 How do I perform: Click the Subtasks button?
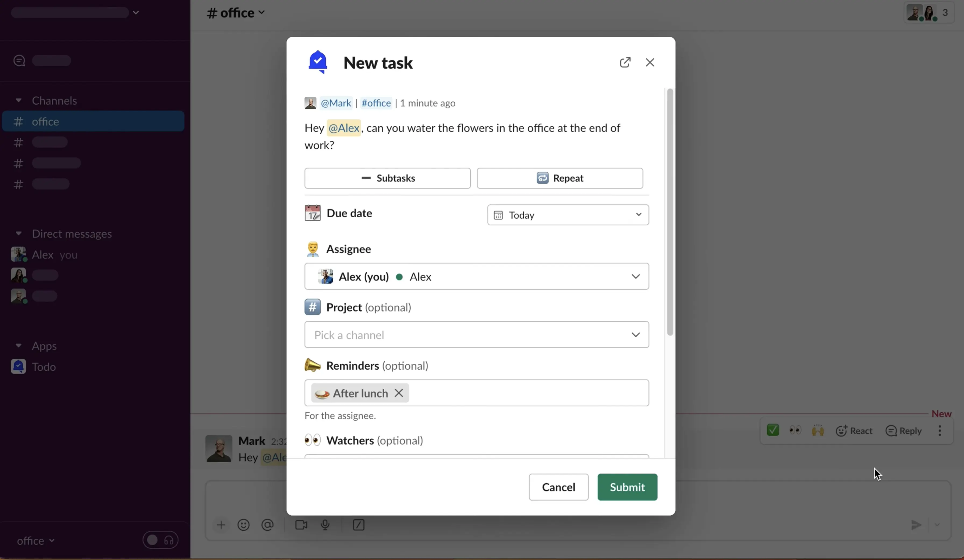(x=387, y=178)
